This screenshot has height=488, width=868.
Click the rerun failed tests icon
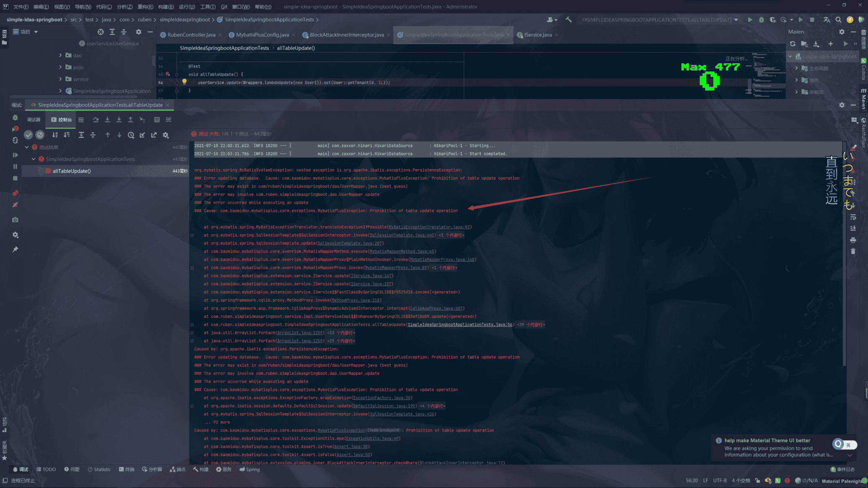[15, 128]
